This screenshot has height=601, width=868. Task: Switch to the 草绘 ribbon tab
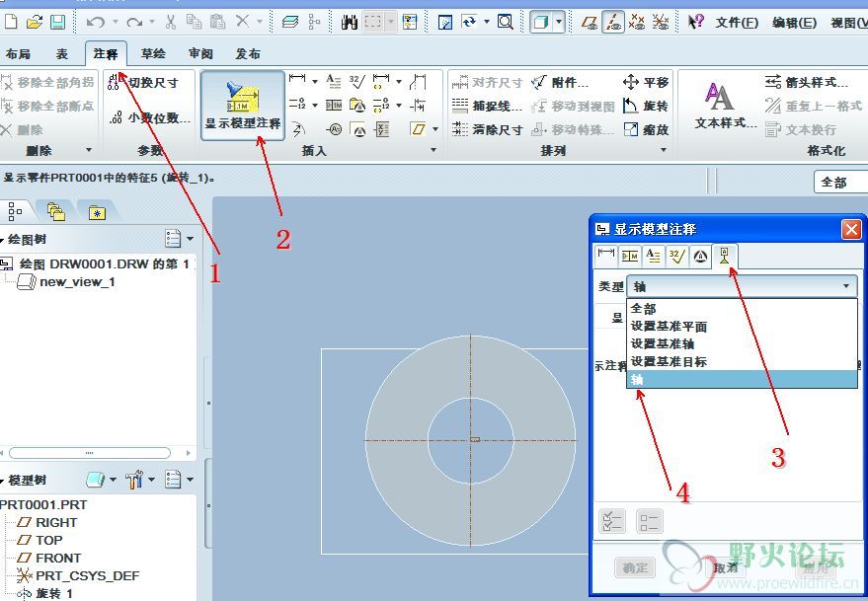coord(153,53)
